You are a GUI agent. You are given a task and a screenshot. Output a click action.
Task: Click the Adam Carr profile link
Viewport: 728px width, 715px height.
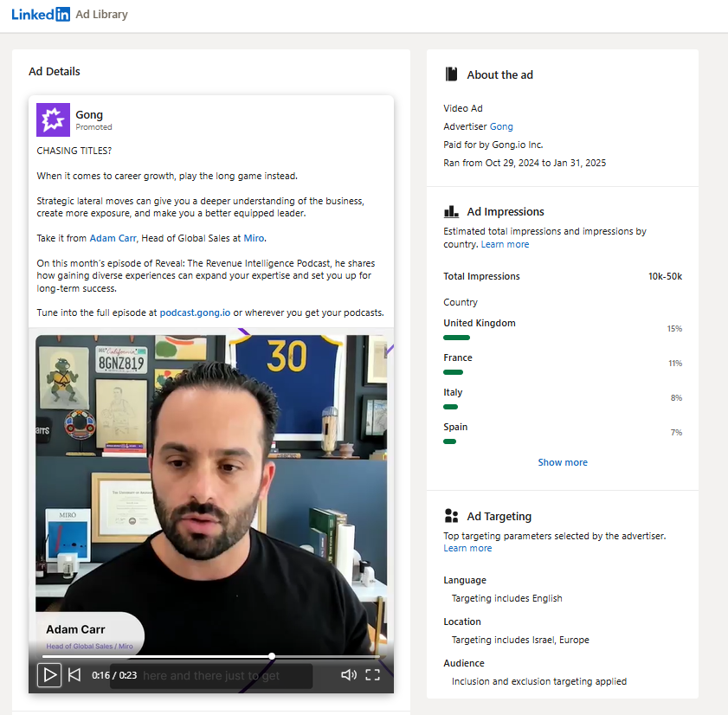[x=113, y=238]
